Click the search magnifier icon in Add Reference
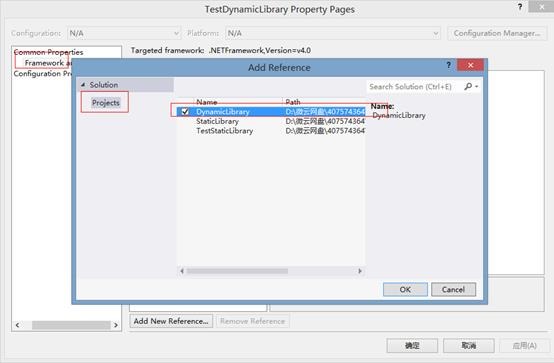The image size is (554, 363). click(x=468, y=86)
